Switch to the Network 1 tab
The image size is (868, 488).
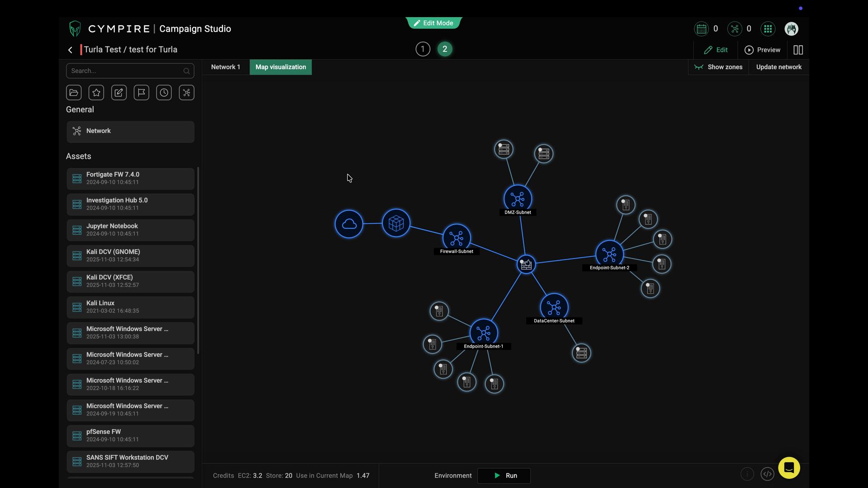pyautogui.click(x=226, y=67)
